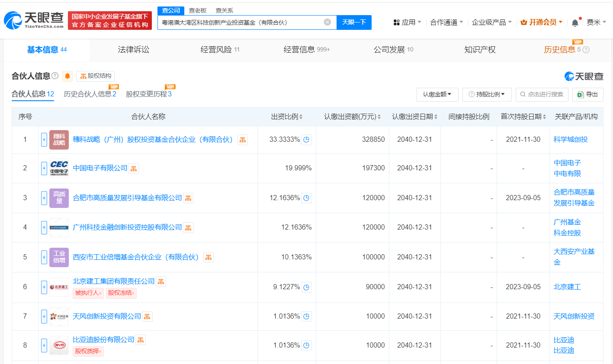613x364 pixels.
Task: Click pie chart icon next to 9.1227%
Action: [306, 287]
